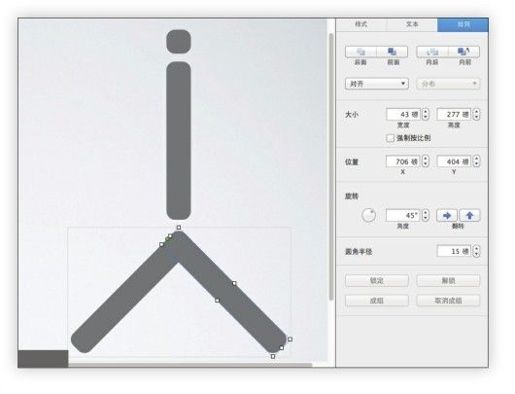Click the angle field showing 45°
This screenshot has width=515, height=394.
click(x=403, y=215)
